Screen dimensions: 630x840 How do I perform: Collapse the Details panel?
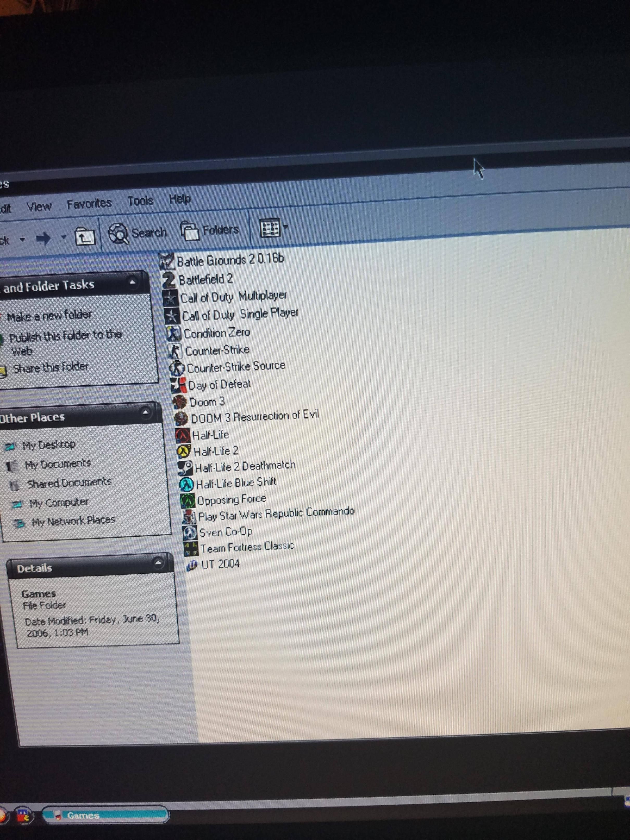coord(158,563)
